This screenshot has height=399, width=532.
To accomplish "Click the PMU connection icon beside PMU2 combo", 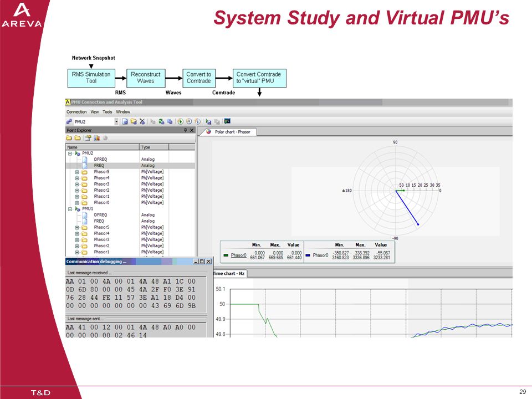I will (x=69, y=121).
